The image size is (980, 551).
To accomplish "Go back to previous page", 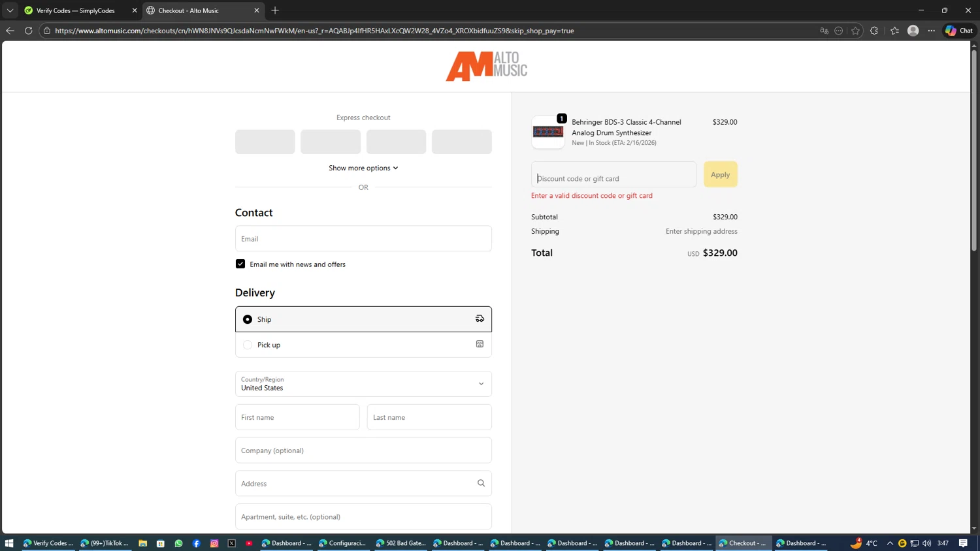I will (x=10, y=31).
